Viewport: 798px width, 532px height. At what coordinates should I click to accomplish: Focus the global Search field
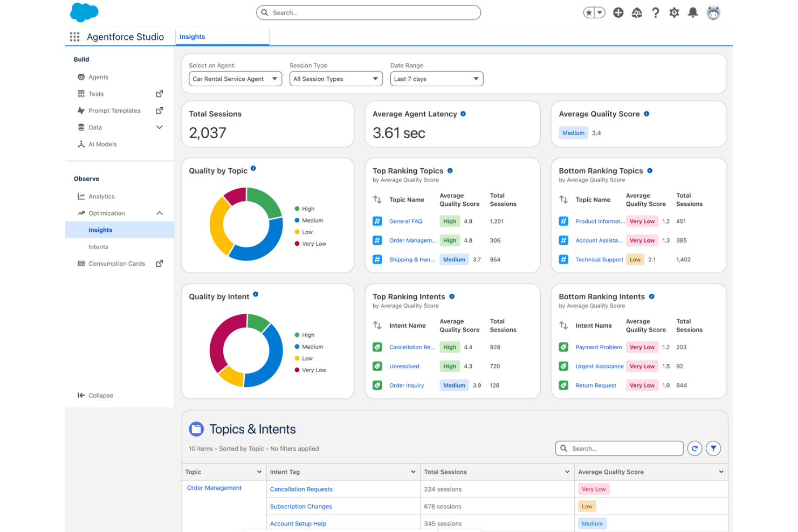368,12
